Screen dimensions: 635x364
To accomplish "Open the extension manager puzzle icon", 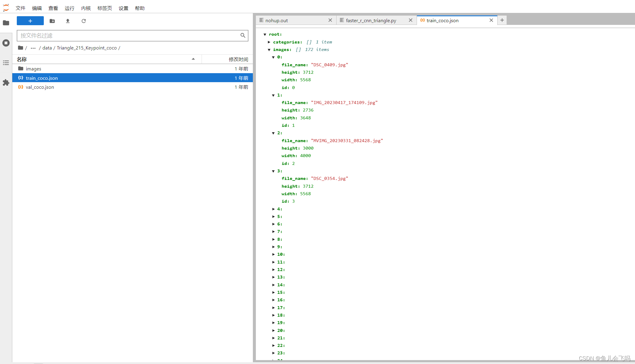I will [x=6, y=82].
